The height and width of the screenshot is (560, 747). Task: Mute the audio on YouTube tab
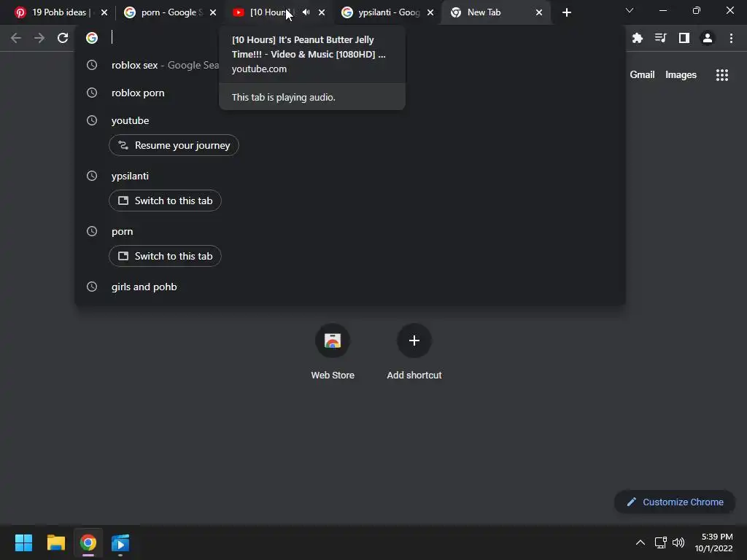coord(306,12)
